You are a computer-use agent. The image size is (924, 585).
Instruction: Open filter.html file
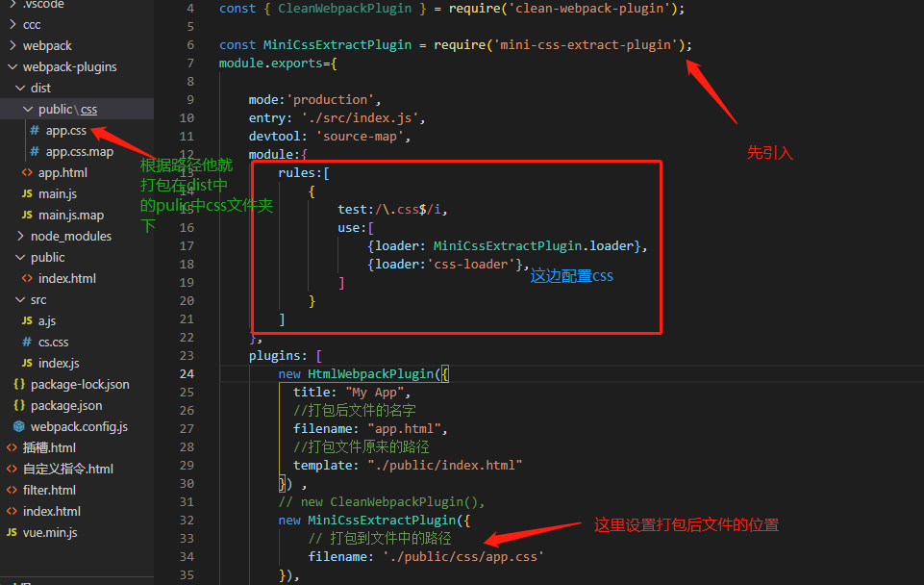pyautogui.click(x=49, y=490)
